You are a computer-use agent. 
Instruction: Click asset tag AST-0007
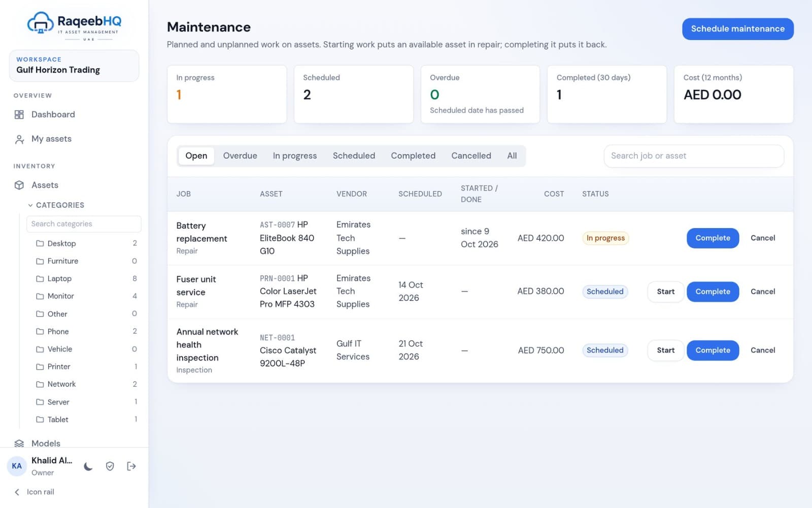(x=277, y=225)
